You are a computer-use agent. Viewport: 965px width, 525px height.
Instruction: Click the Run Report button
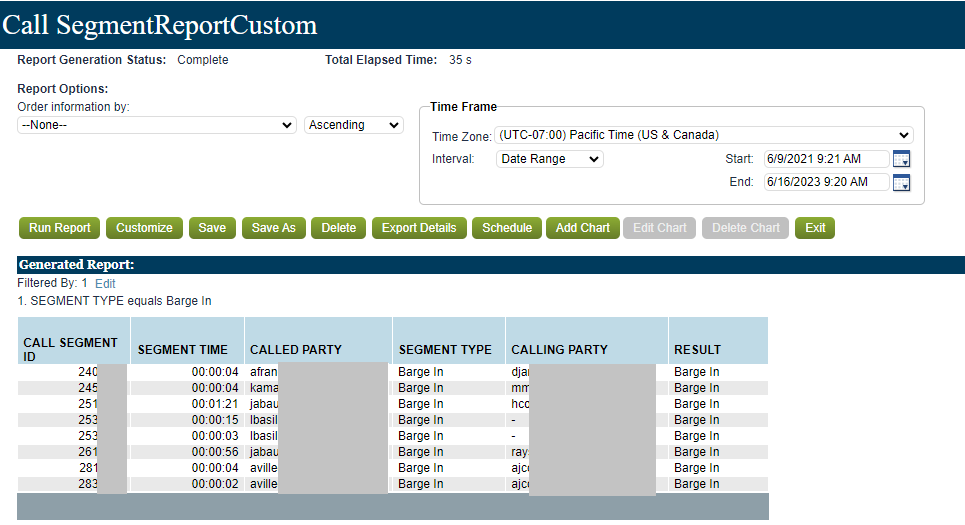click(x=60, y=228)
